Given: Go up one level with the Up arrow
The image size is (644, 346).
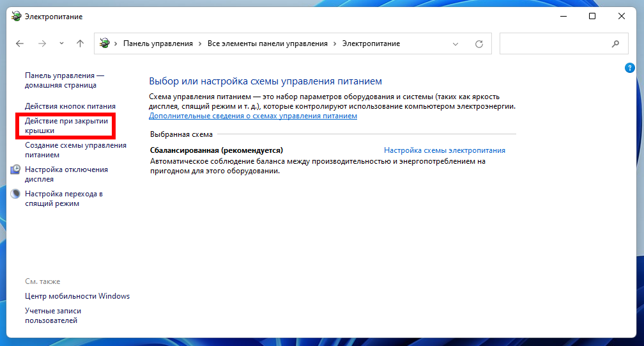Looking at the screenshot, I should click(80, 44).
